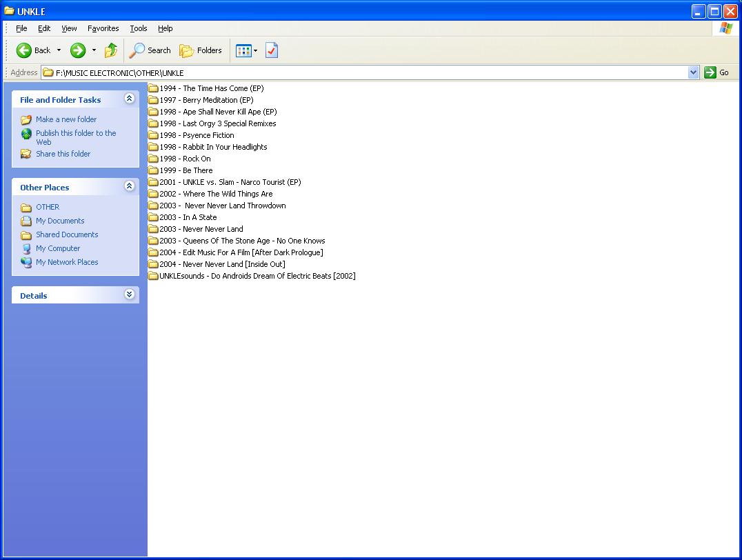Image resolution: width=742 pixels, height=560 pixels.
Task: Open the File menu
Action: pyautogui.click(x=21, y=28)
